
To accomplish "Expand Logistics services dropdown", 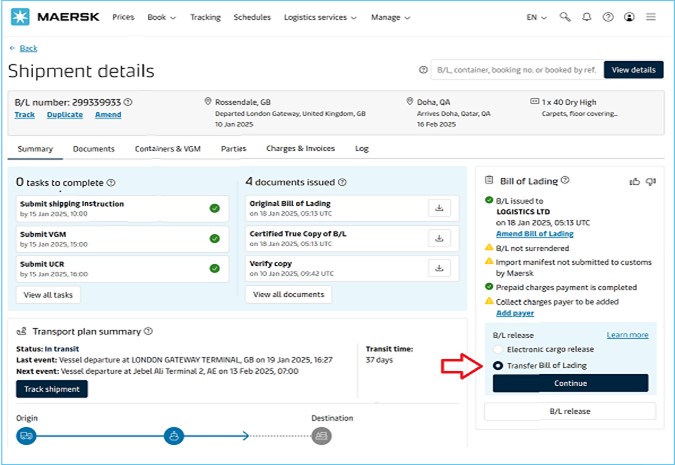I will [x=320, y=17].
